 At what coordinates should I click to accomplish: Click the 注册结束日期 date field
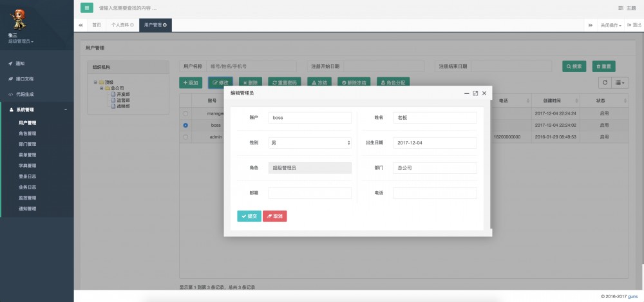click(x=511, y=66)
